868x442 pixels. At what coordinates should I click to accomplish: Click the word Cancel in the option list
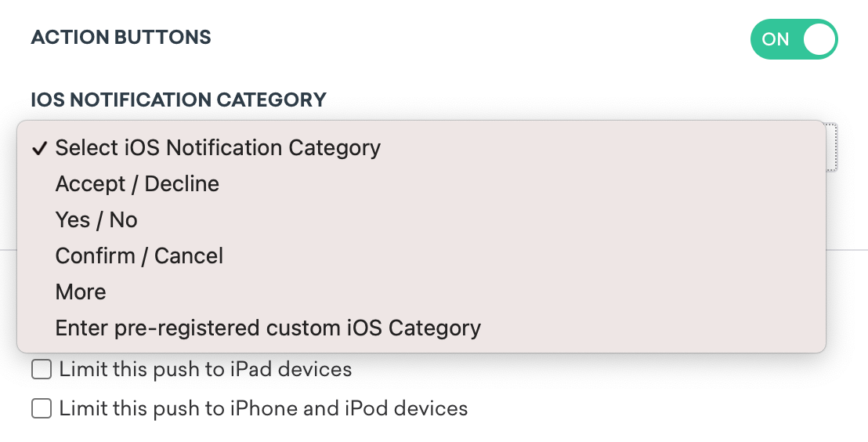(x=189, y=256)
